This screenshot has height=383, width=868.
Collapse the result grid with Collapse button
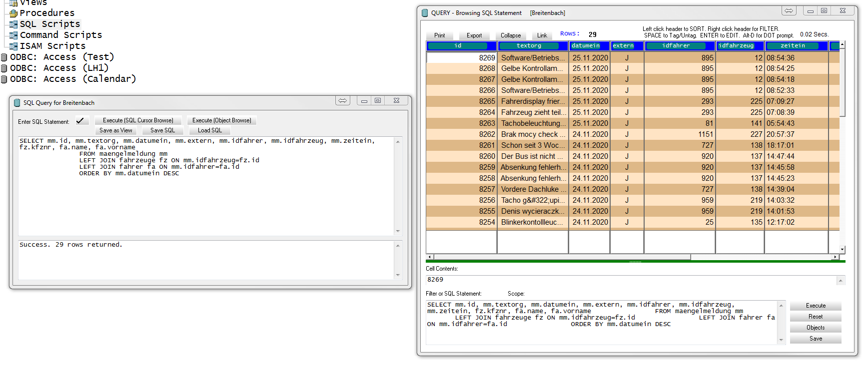pyautogui.click(x=510, y=35)
